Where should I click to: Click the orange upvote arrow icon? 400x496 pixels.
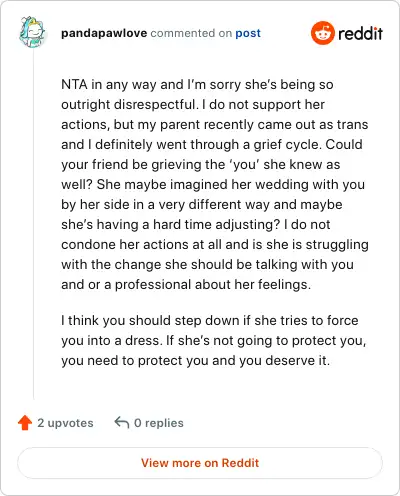click(x=25, y=423)
